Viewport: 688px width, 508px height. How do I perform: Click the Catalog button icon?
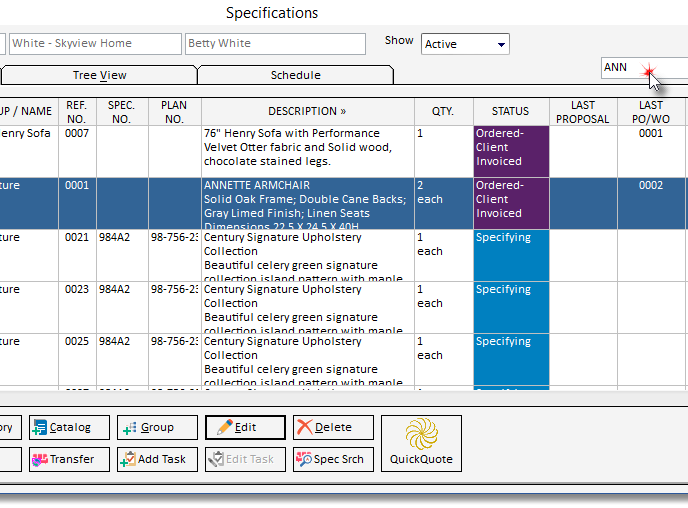click(x=40, y=428)
